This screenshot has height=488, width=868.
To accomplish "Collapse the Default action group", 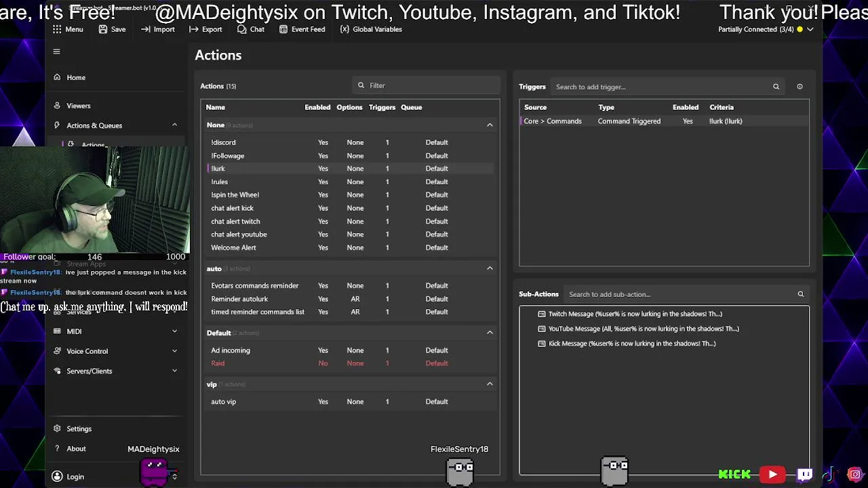I will pos(490,333).
